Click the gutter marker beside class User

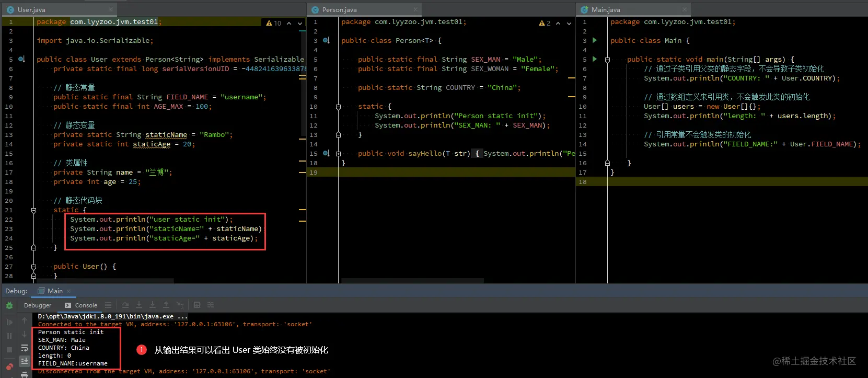pos(22,59)
